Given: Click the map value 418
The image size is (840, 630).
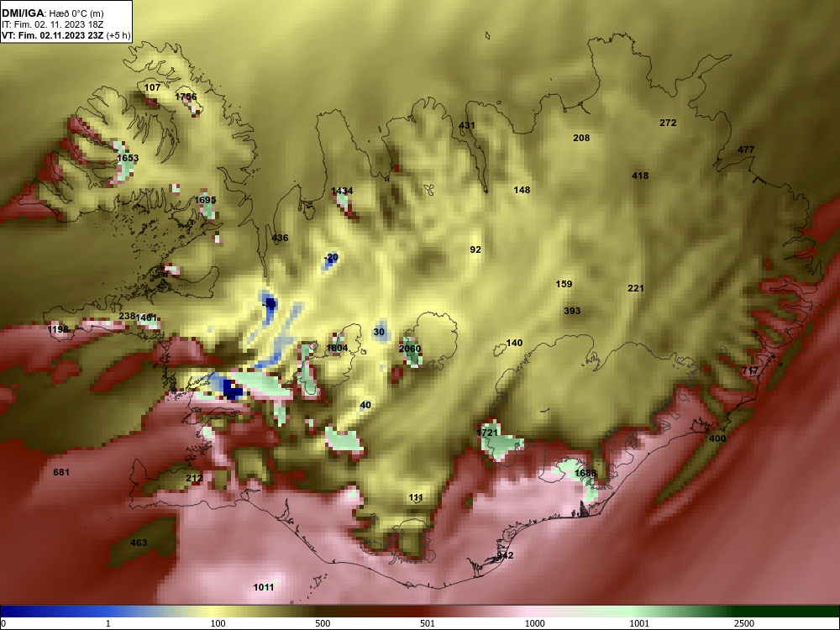Looking at the screenshot, I should pyautogui.click(x=639, y=176).
